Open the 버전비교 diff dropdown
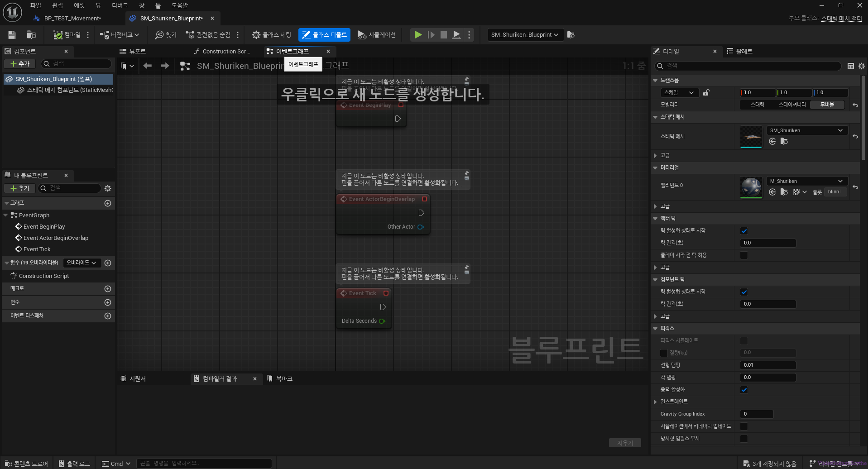The image size is (868, 469). [x=120, y=35]
